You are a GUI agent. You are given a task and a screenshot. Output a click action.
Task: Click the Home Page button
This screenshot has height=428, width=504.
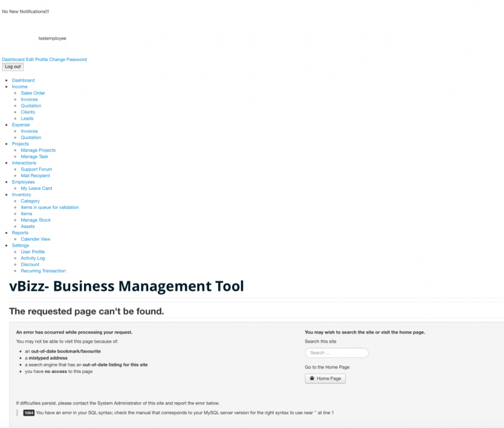325,379
